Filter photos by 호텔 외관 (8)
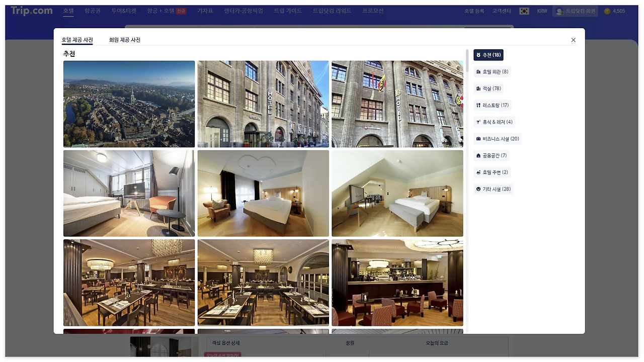 (x=492, y=72)
